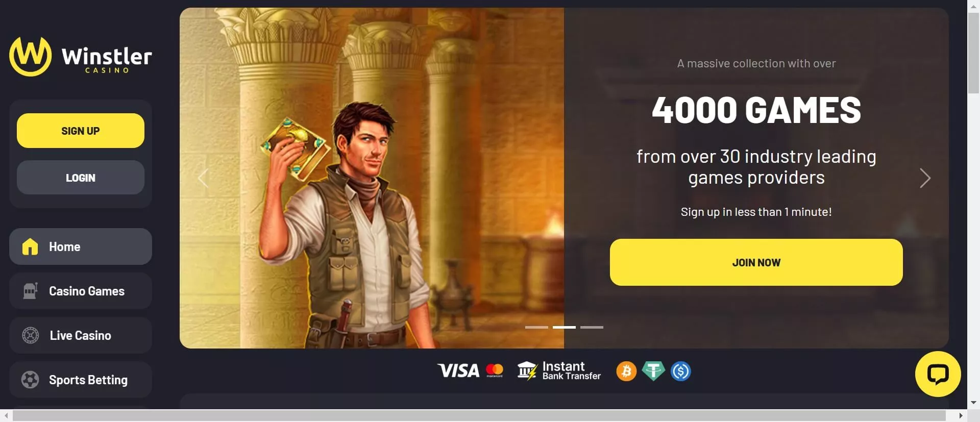Open the Home menu item

click(x=81, y=246)
